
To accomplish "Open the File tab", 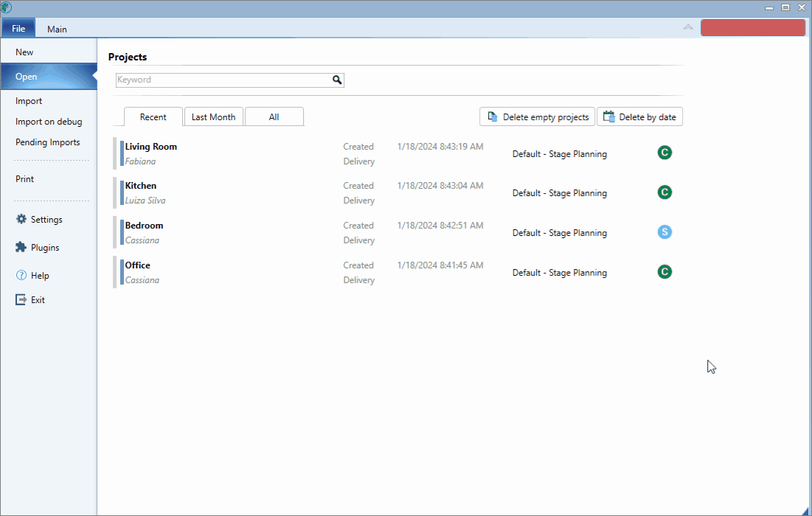I will point(18,29).
